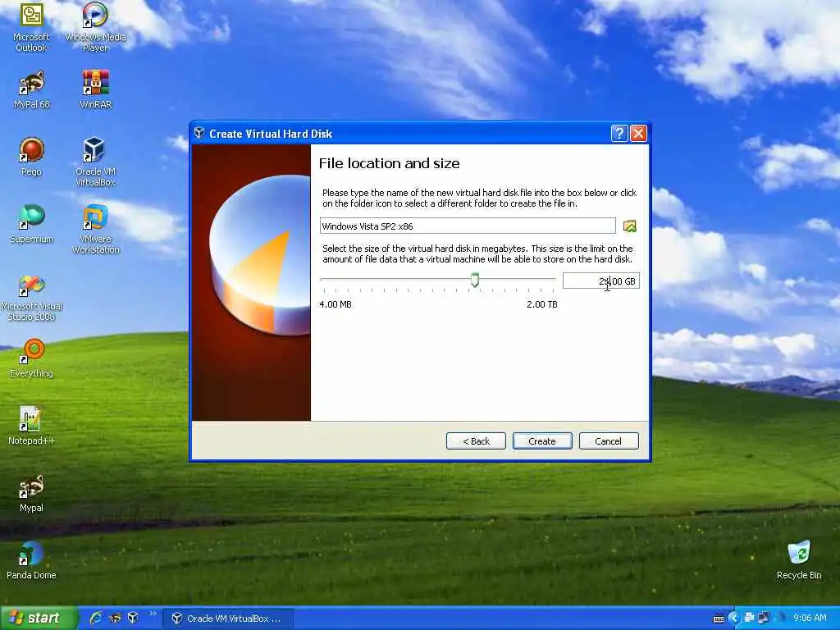The width and height of the screenshot is (840, 630).
Task: Switch to Oracle VM VirtualBox taskbar button
Action: pyautogui.click(x=228, y=619)
